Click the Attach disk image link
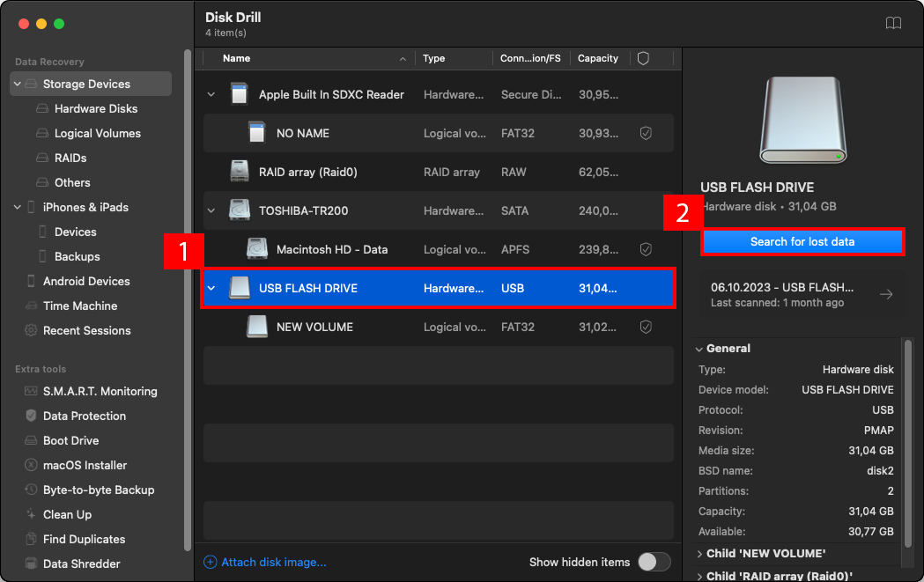Viewport: 924px width, 582px height. pos(273,562)
